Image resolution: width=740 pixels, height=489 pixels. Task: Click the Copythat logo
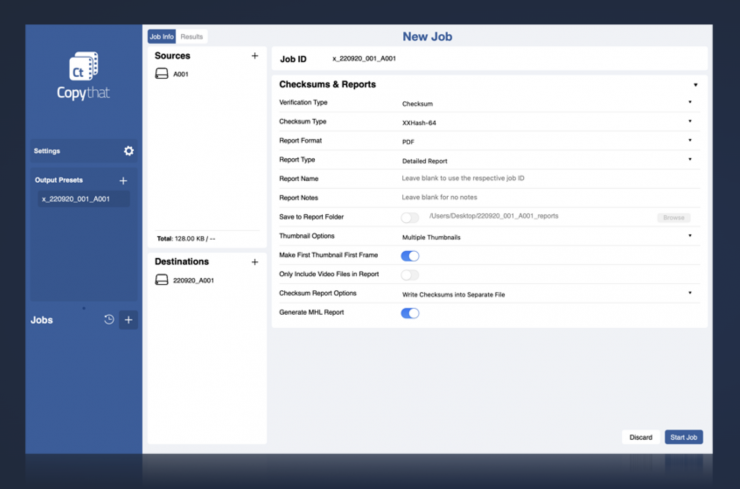[83, 75]
